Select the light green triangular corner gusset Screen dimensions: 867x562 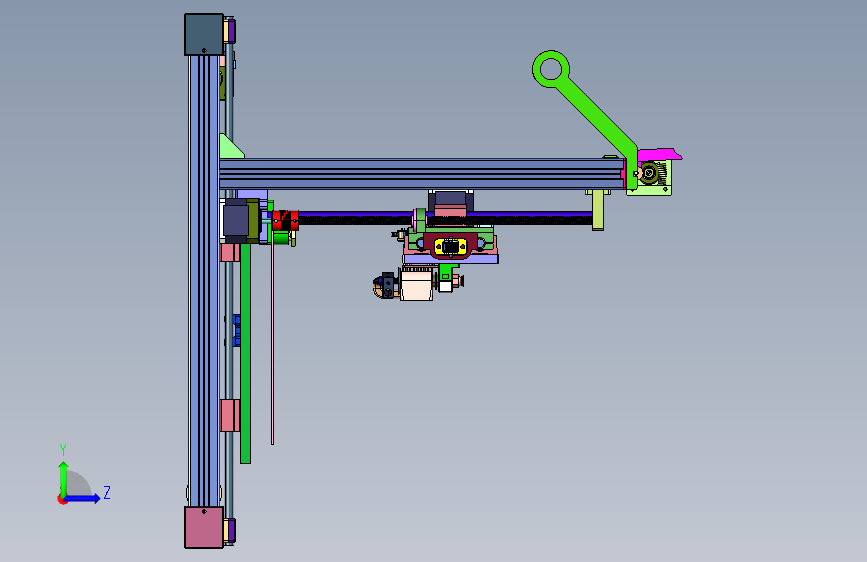230,148
